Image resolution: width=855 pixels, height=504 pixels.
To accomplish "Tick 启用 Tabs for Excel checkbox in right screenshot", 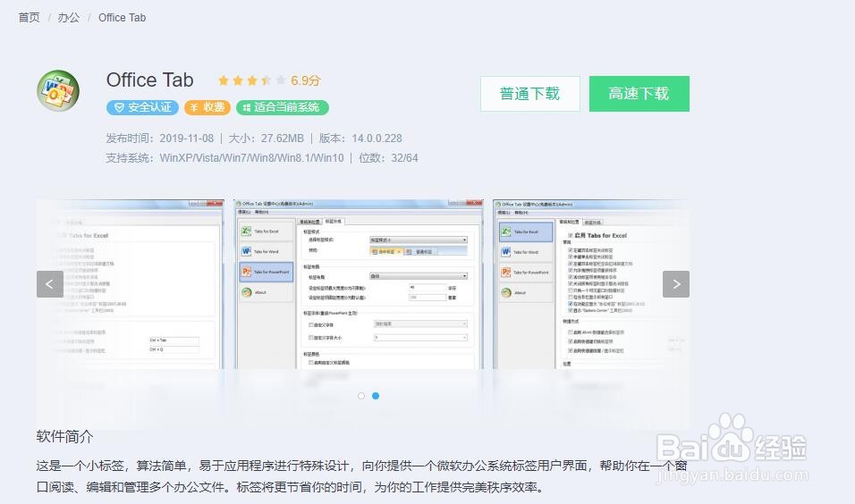I will click(571, 235).
